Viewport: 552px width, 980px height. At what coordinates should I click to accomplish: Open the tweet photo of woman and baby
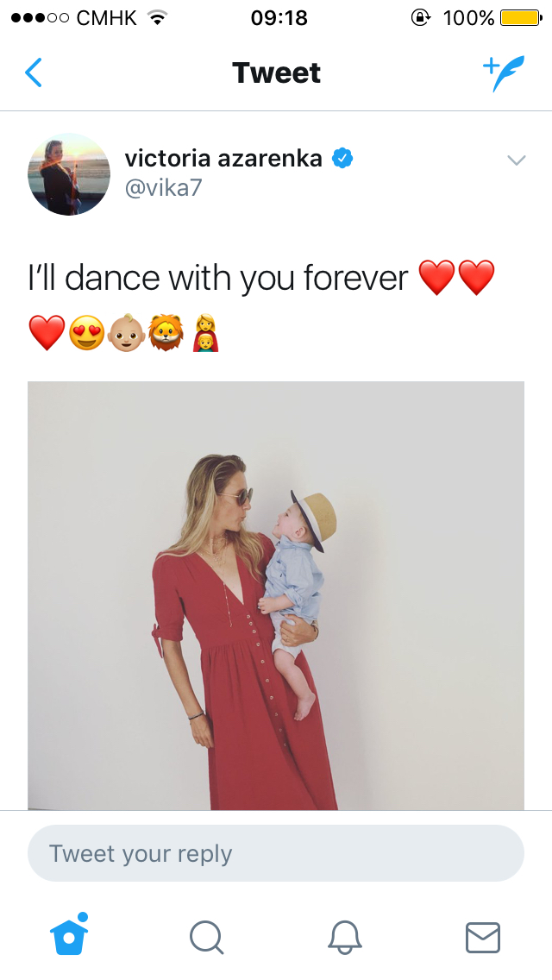(276, 595)
